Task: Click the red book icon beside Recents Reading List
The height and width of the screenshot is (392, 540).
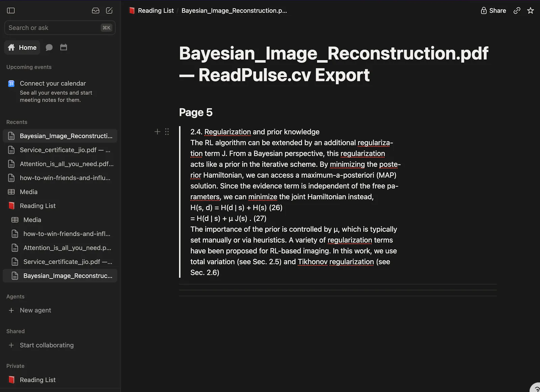Action: (x=11, y=206)
